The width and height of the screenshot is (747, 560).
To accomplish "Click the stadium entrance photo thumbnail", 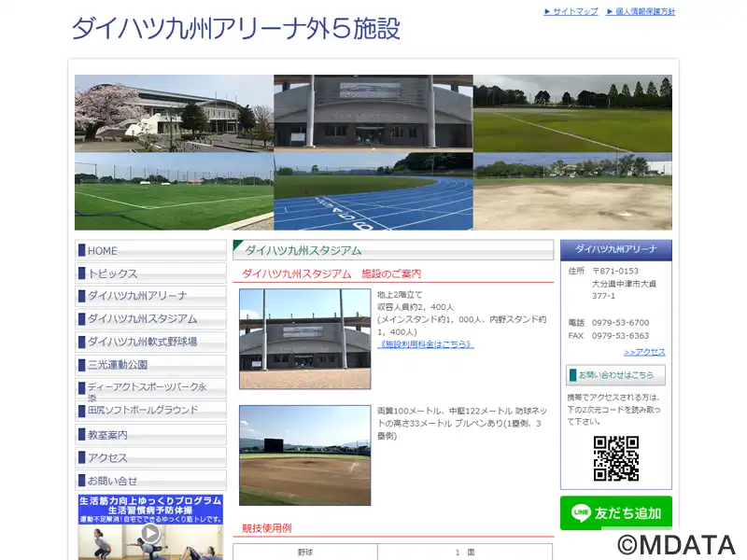I will click(x=305, y=339).
